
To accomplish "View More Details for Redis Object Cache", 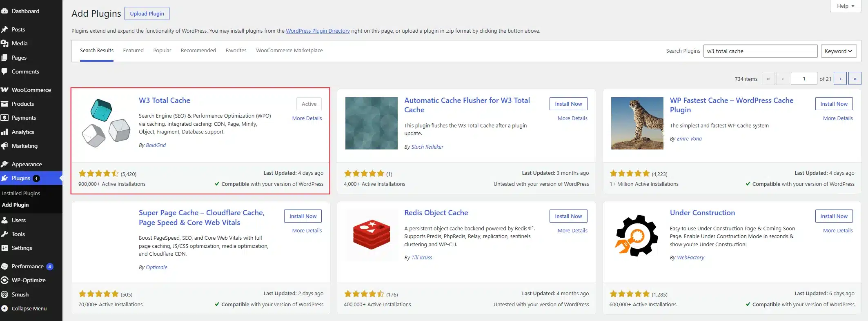I will pos(572,230).
